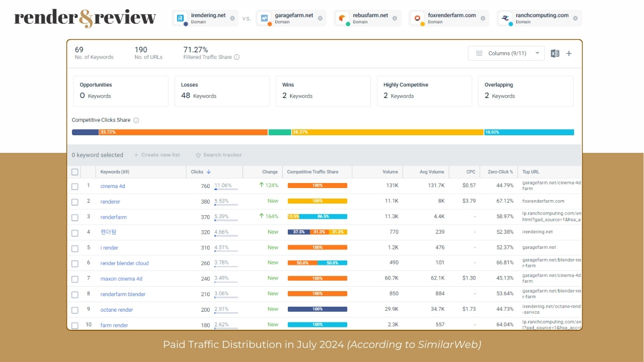
Task: Click the Volume column header
Action: pyautogui.click(x=390, y=172)
